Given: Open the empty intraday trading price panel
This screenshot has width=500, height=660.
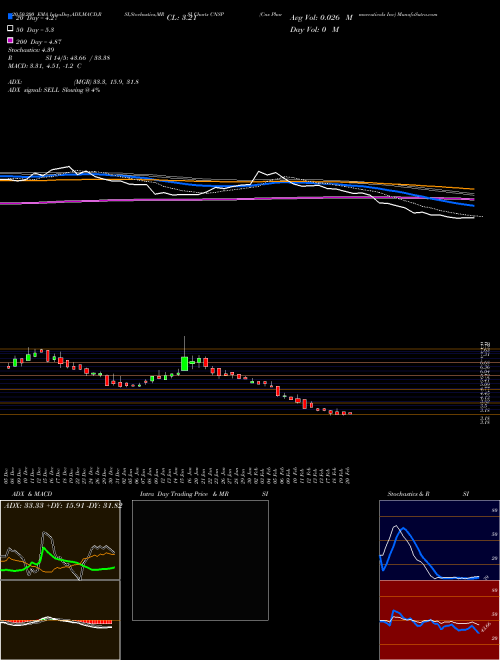Looking at the screenshot, I should click(x=200, y=560).
